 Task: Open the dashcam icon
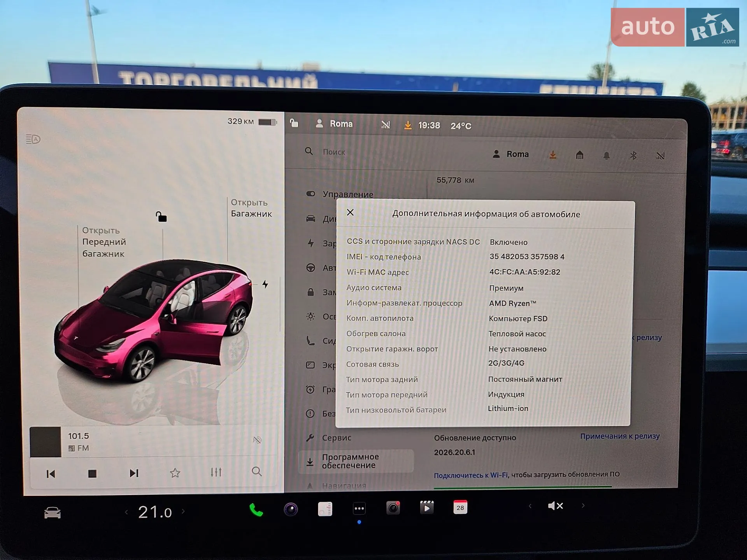pyautogui.click(x=393, y=508)
